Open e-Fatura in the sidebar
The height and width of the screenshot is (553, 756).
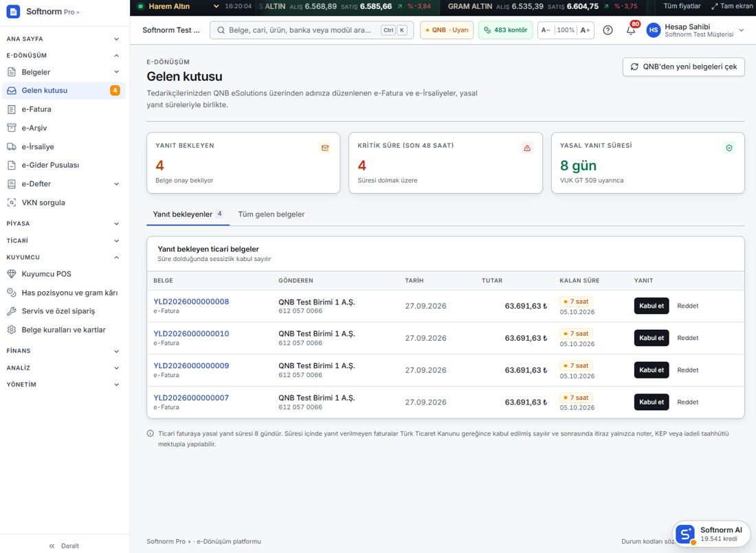(x=64, y=109)
